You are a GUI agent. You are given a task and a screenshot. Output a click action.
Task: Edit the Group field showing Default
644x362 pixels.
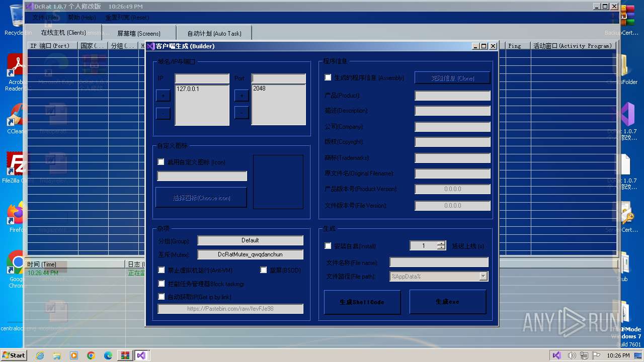click(250, 240)
